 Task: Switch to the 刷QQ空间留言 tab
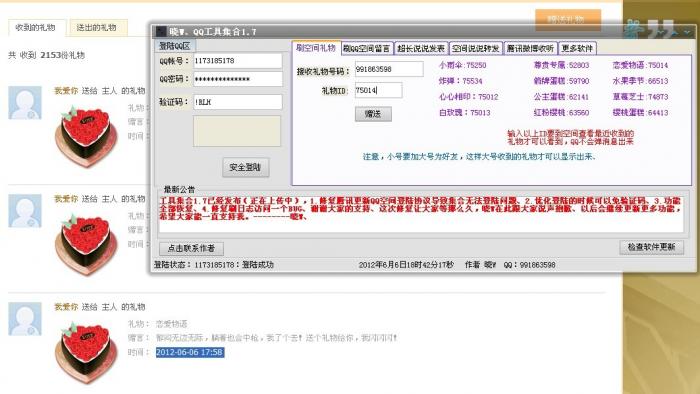click(367, 48)
